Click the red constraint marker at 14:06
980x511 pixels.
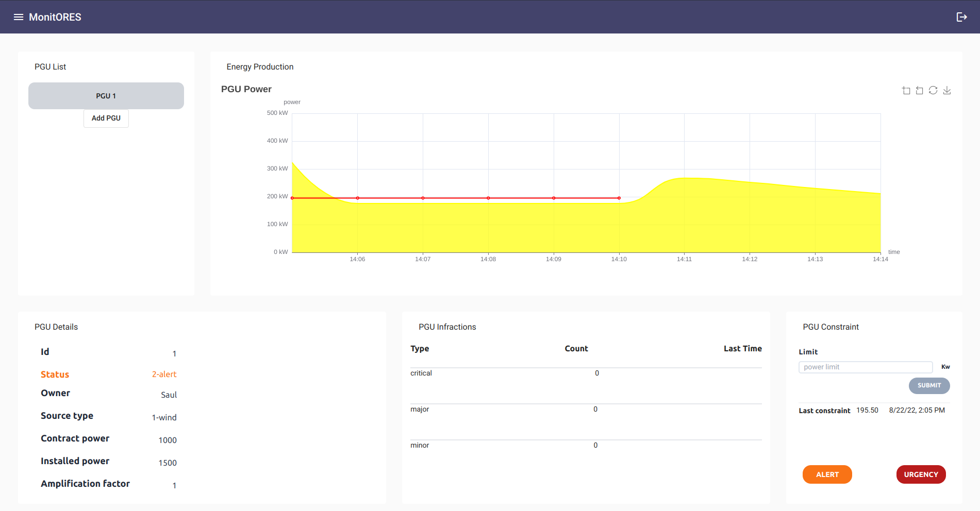[x=358, y=198]
